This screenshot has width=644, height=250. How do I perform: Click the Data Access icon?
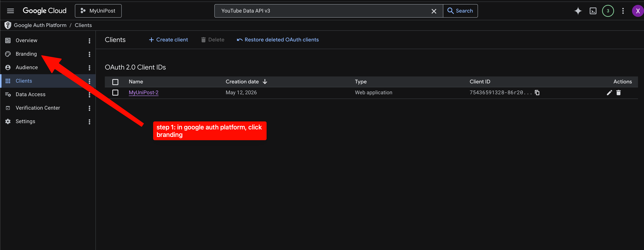8,94
